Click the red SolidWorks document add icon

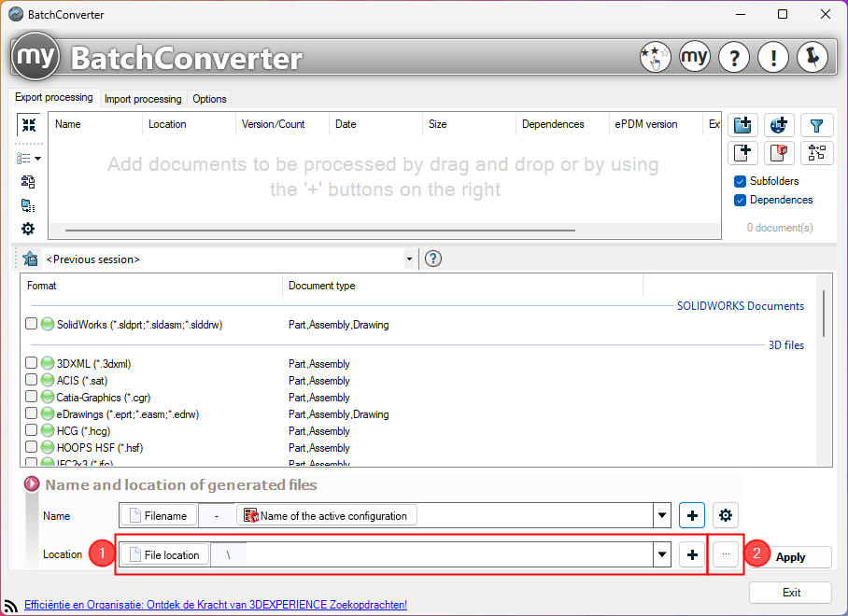click(779, 153)
